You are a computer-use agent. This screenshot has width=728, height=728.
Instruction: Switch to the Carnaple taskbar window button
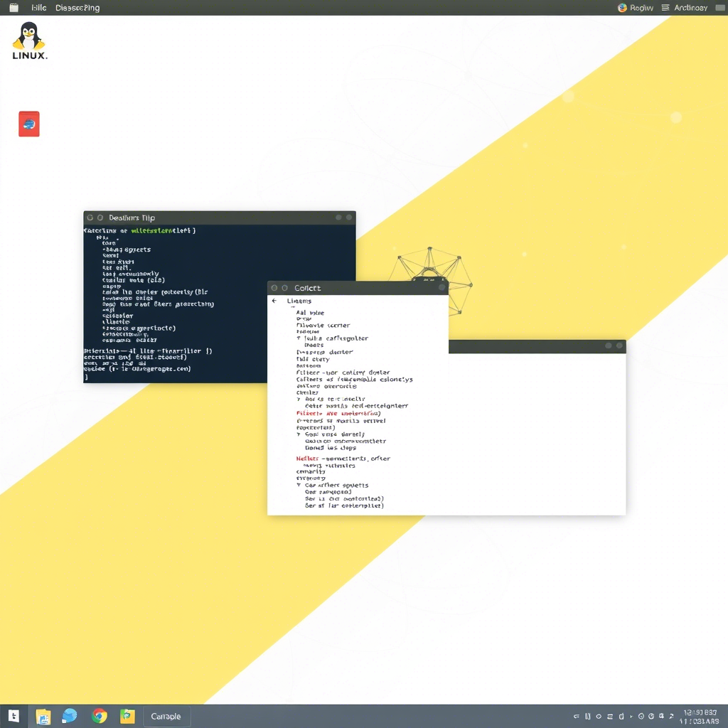coord(166,717)
